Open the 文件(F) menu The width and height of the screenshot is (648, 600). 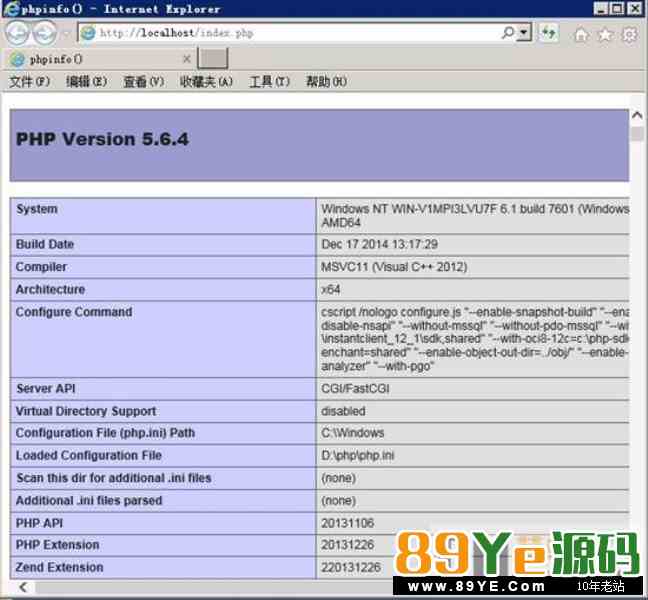tap(30, 81)
